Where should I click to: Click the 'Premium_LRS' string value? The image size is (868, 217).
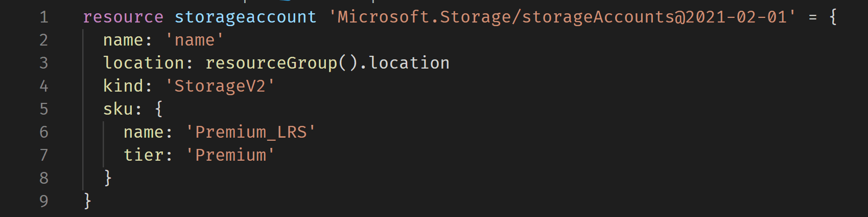coord(251,132)
